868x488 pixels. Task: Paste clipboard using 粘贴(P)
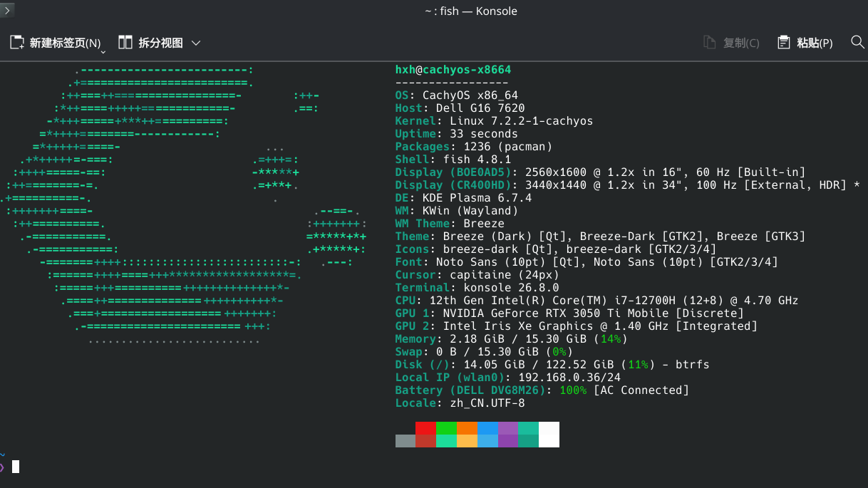pyautogui.click(x=805, y=43)
